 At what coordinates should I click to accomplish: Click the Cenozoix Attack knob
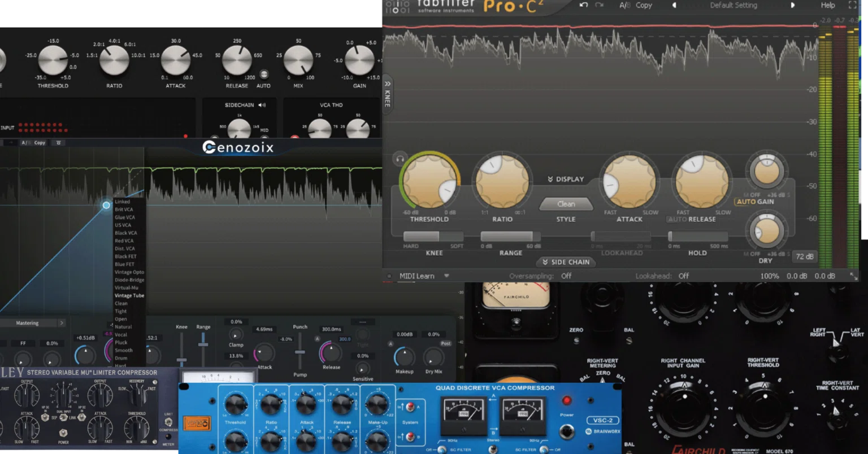click(x=264, y=353)
